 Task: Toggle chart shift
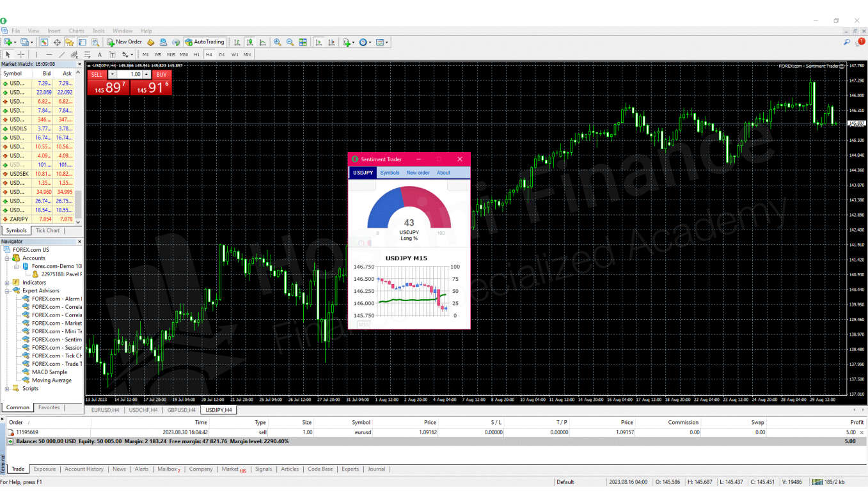[x=331, y=42]
